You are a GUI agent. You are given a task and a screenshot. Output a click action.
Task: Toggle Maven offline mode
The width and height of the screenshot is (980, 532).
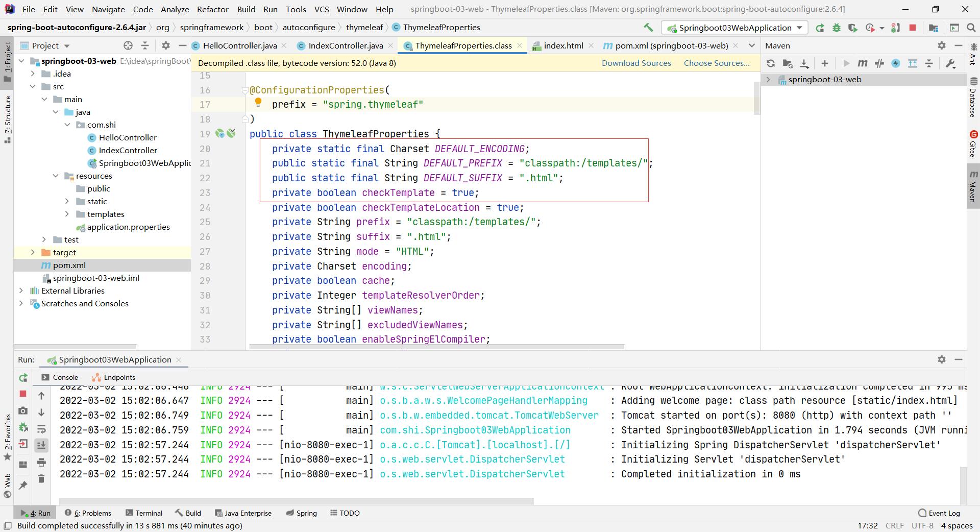pyautogui.click(x=879, y=63)
